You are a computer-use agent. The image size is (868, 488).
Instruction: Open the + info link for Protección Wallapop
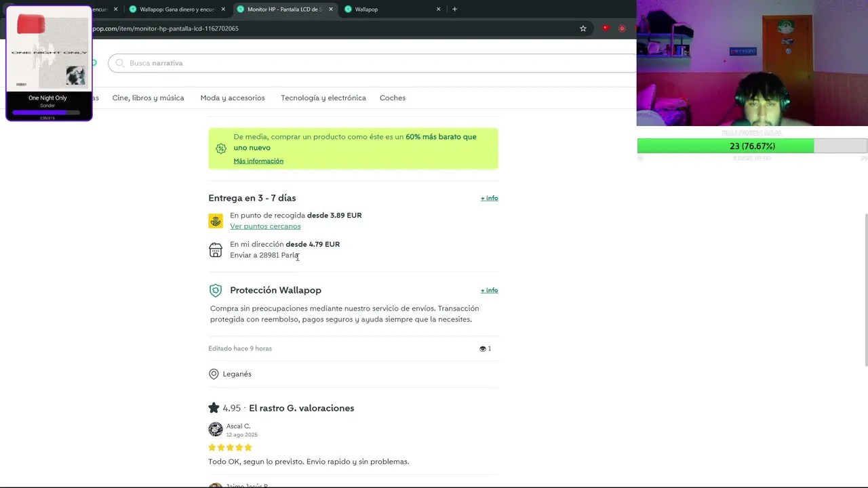[489, 290]
